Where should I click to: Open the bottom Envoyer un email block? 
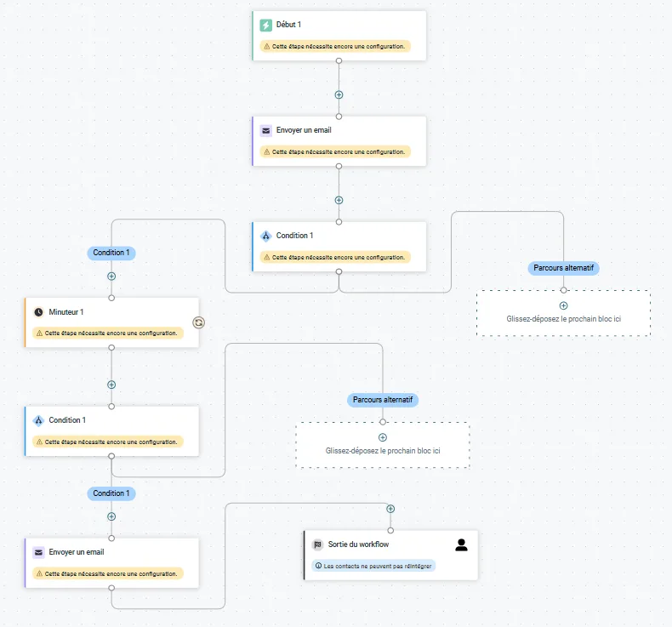[111, 563]
